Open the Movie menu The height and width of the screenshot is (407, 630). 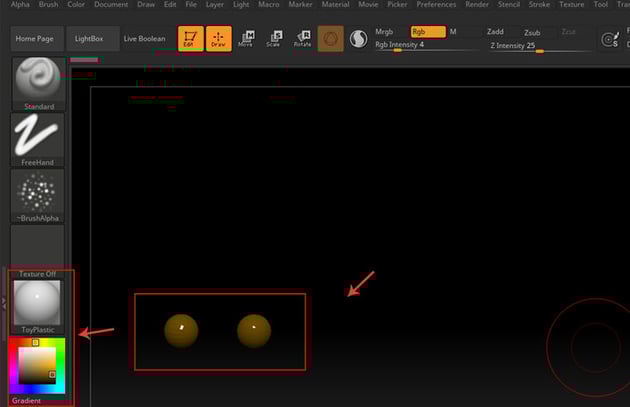click(x=368, y=4)
